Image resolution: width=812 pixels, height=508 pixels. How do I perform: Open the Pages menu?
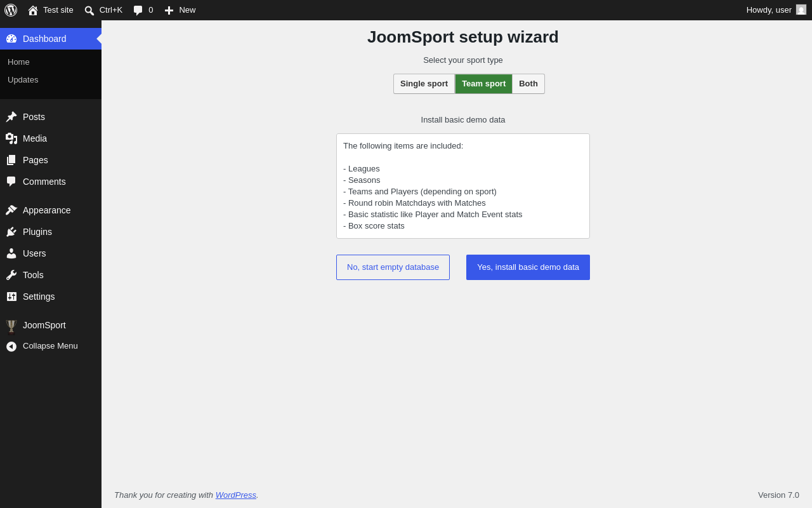[51, 160]
